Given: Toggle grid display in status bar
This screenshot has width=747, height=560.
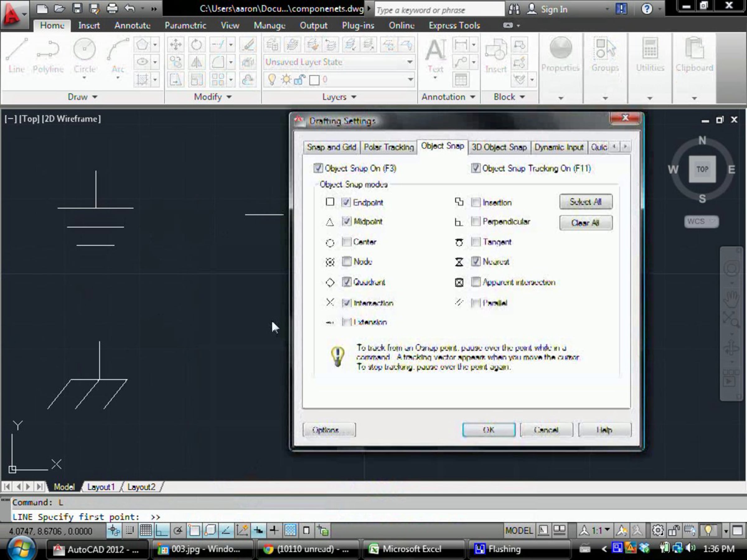Looking at the screenshot, I should (x=146, y=531).
